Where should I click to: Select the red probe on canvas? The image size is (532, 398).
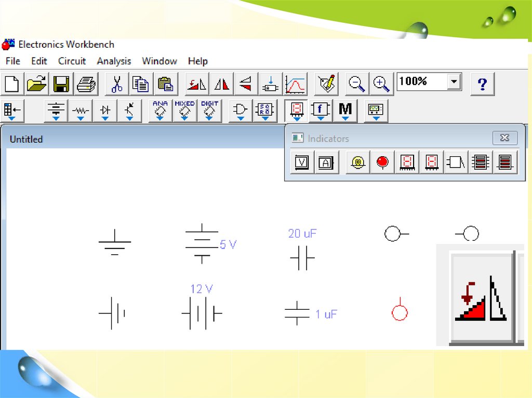pos(400,309)
